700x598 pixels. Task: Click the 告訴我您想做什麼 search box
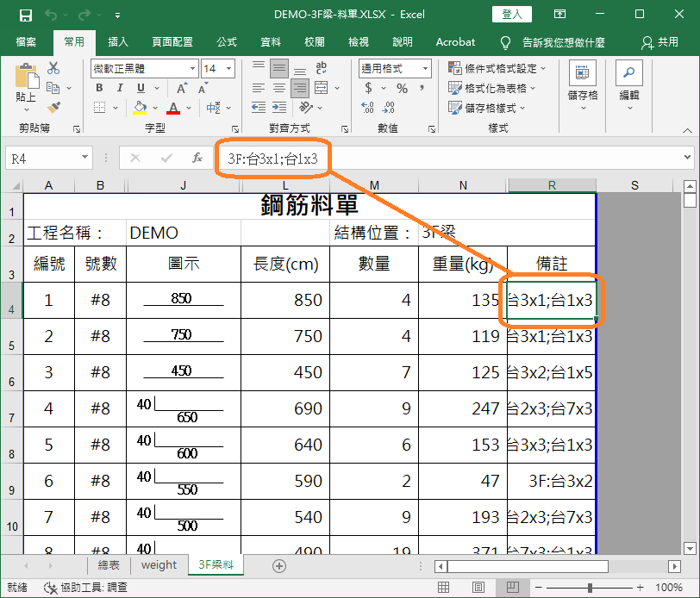(x=553, y=42)
